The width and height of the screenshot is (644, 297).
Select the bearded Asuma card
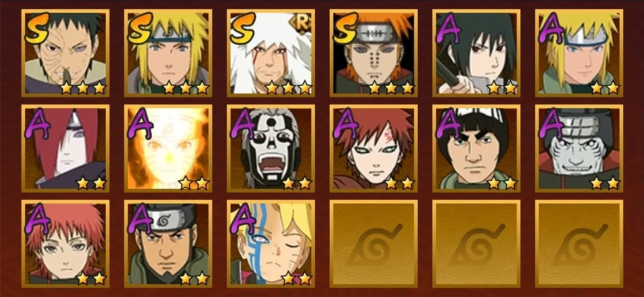tap(168, 243)
